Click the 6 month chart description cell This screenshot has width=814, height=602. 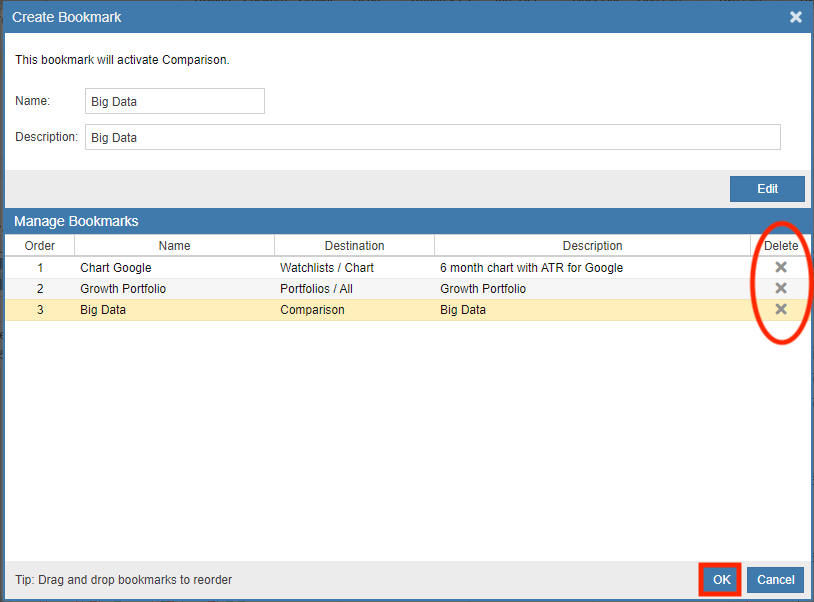point(531,267)
